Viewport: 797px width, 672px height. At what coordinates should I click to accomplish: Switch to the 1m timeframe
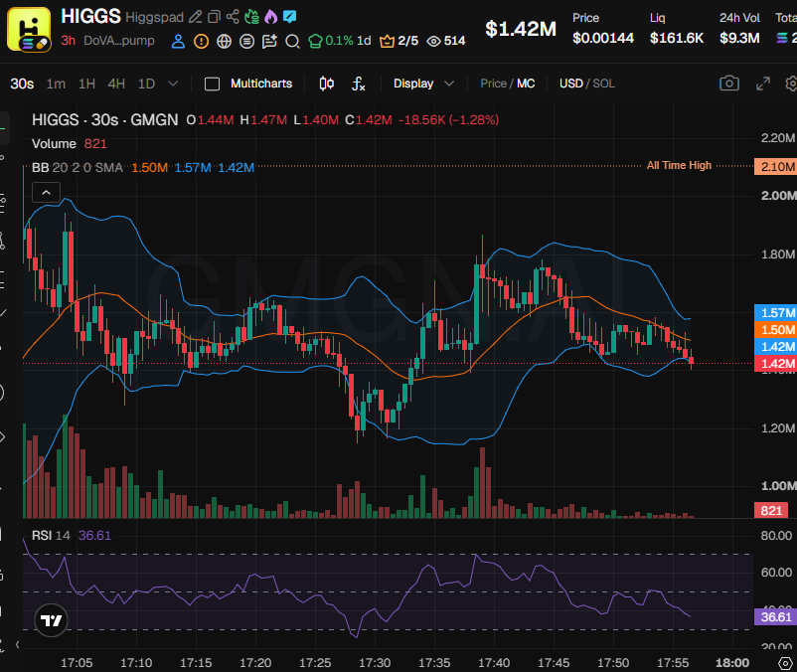56,84
